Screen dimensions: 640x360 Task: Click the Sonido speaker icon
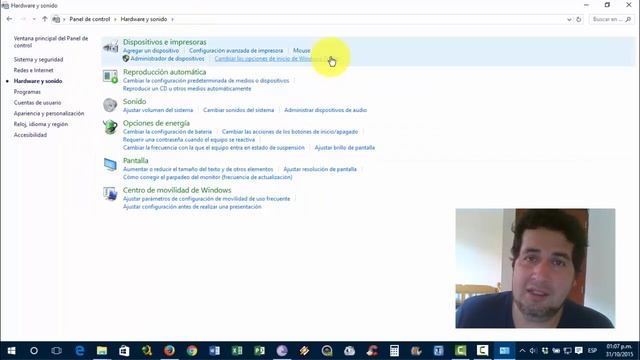[110, 105]
